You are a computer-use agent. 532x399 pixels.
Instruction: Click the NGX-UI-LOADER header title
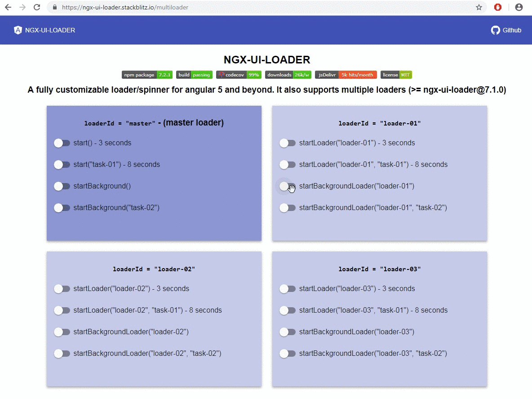pos(50,30)
